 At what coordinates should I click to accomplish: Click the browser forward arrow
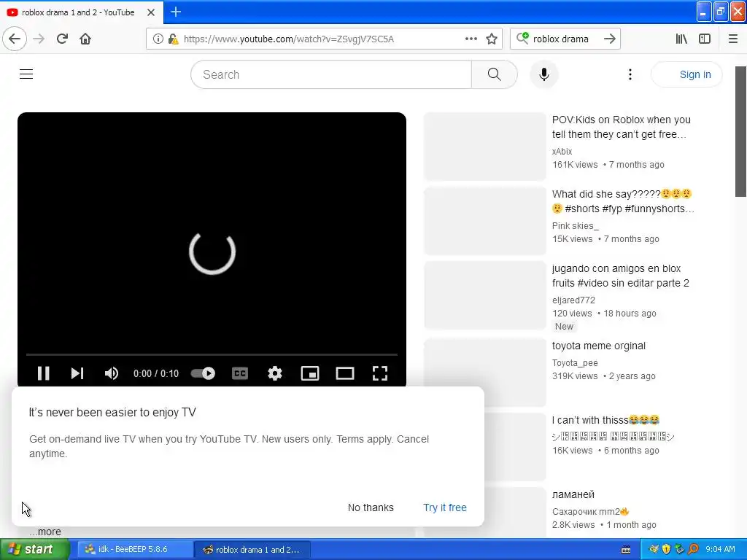pyautogui.click(x=39, y=39)
